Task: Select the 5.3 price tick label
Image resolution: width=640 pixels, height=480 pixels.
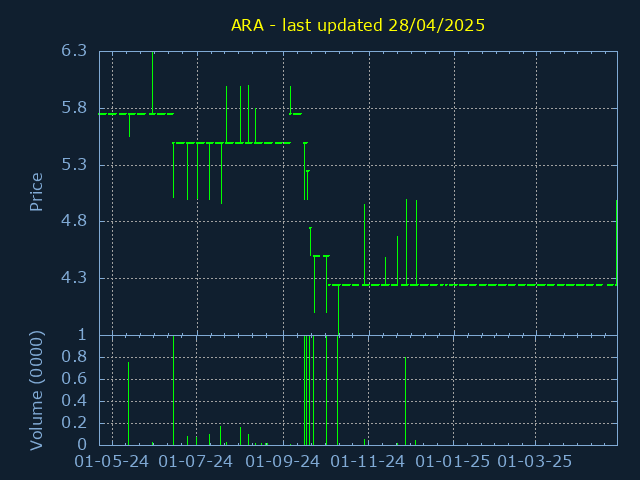Action: (74, 164)
